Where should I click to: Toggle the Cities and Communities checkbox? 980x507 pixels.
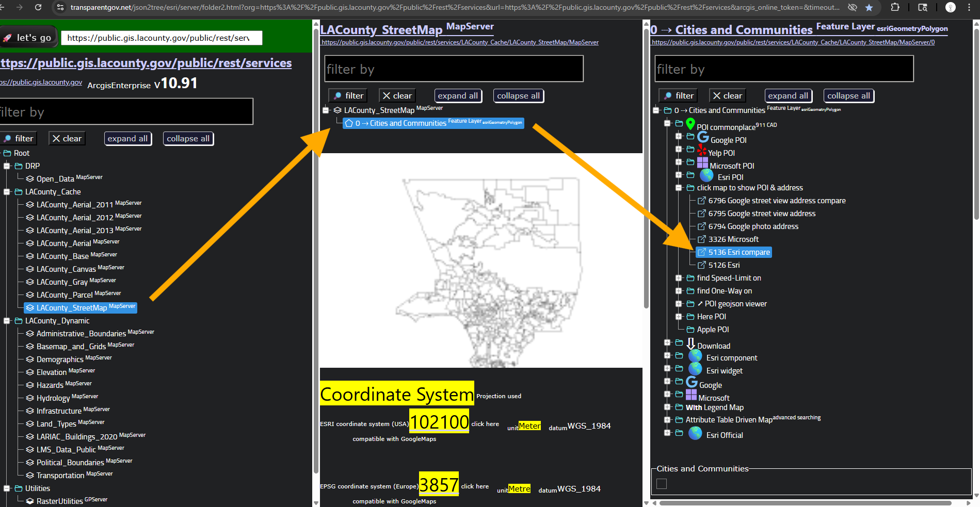[662, 484]
